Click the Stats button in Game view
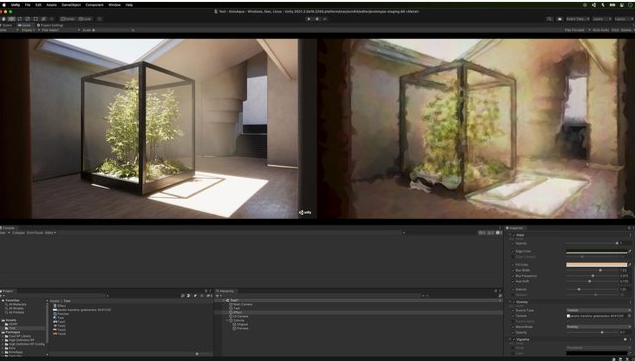The width and height of the screenshot is (635, 361). [x=615, y=30]
